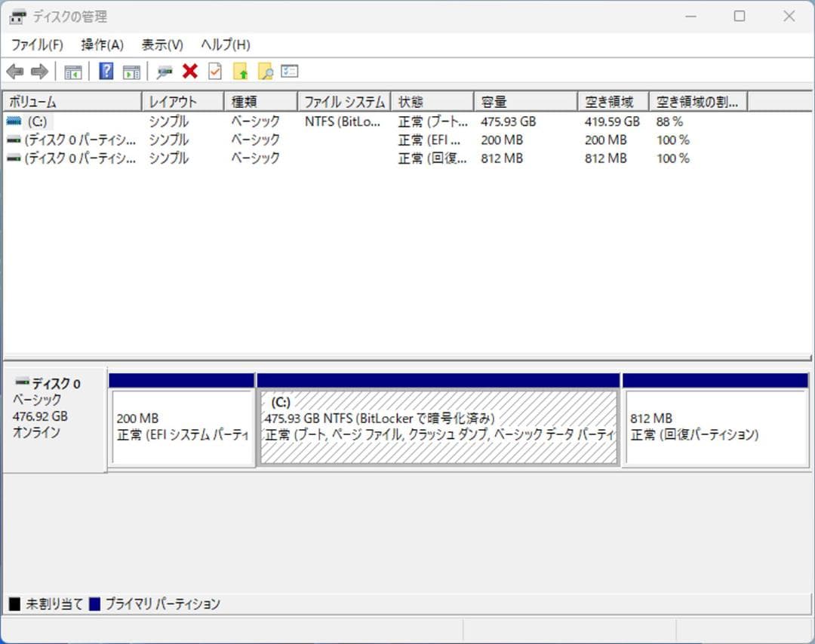This screenshot has width=815, height=644.
Task: Click the 475.93 GB capacity cell
Action: click(x=509, y=121)
